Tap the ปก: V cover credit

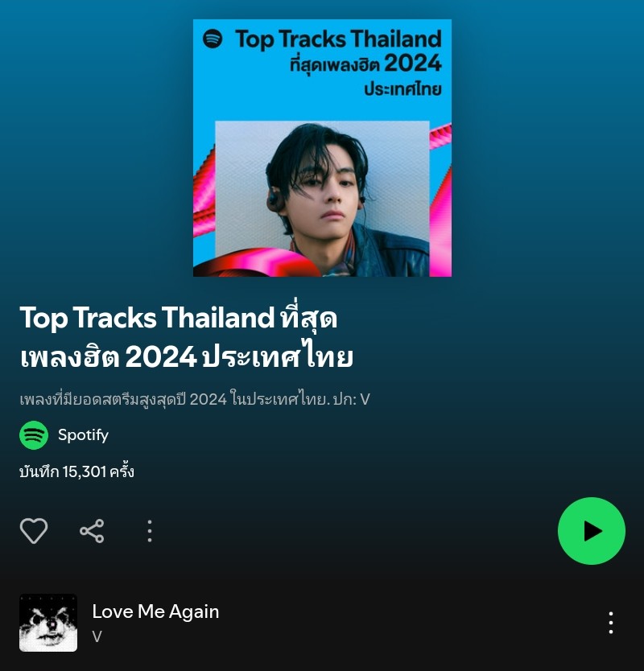click(351, 399)
